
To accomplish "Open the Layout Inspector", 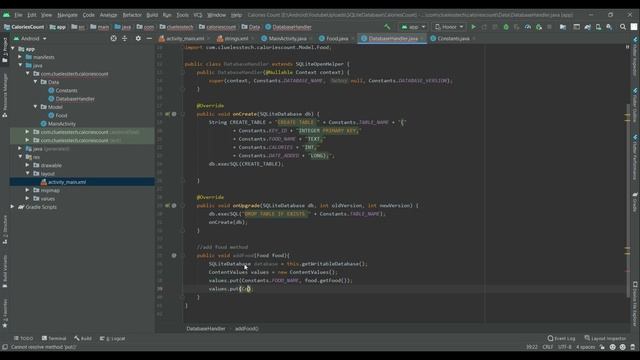I will [605, 338].
